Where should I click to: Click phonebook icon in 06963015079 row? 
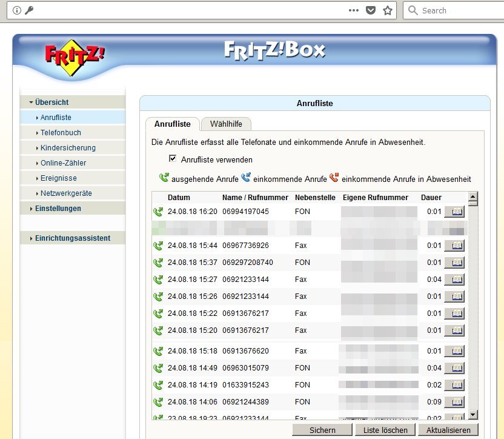point(454,368)
